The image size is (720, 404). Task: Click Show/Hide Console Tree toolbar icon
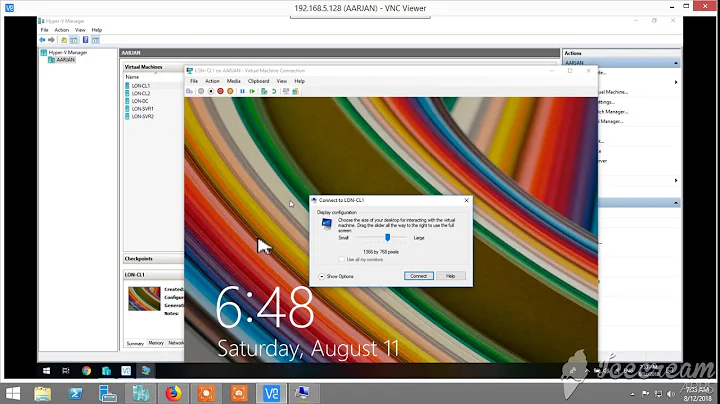(x=73, y=40)
